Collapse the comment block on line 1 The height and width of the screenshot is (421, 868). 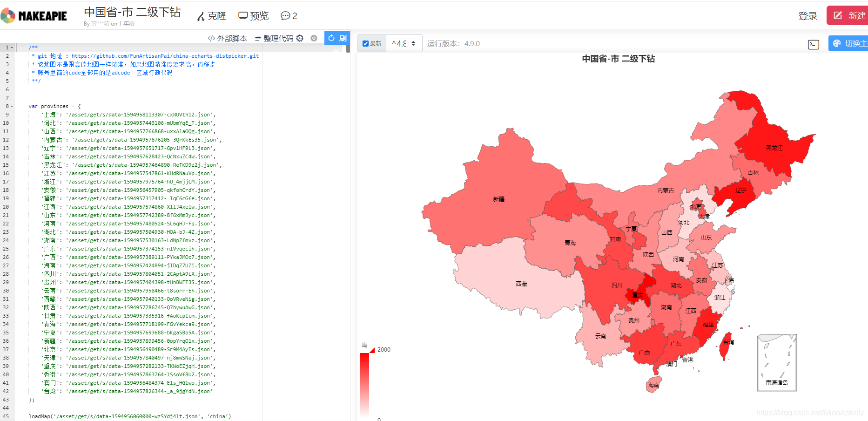pos(11,47)
